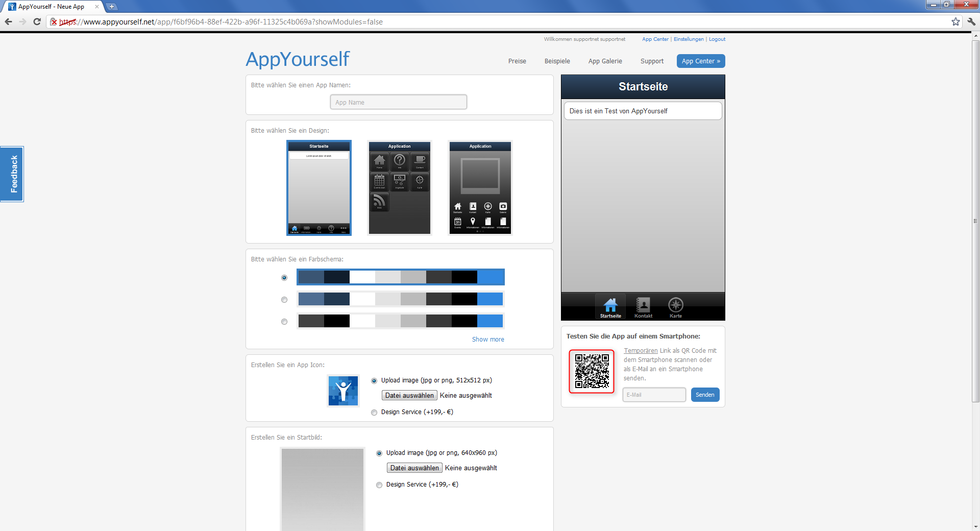Open the Feedback side panel
Screen dimensions: 980x531
click(12, 174)
